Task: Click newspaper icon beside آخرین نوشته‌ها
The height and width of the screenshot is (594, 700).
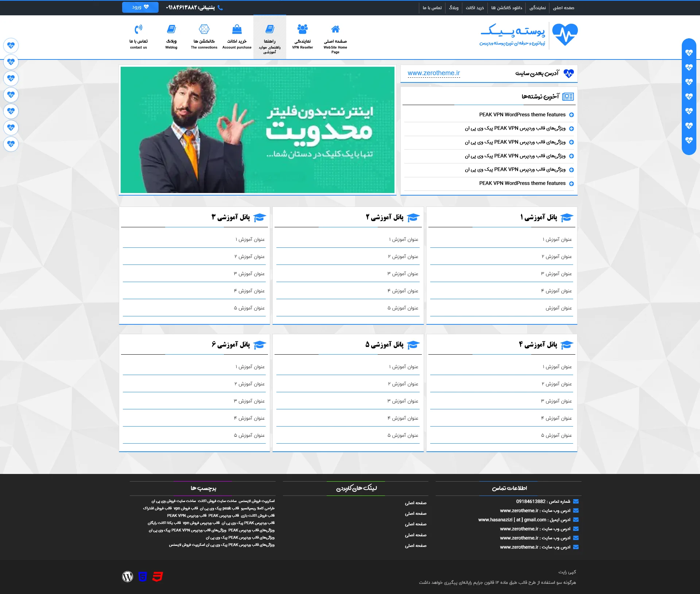Action: coord(568,97)
